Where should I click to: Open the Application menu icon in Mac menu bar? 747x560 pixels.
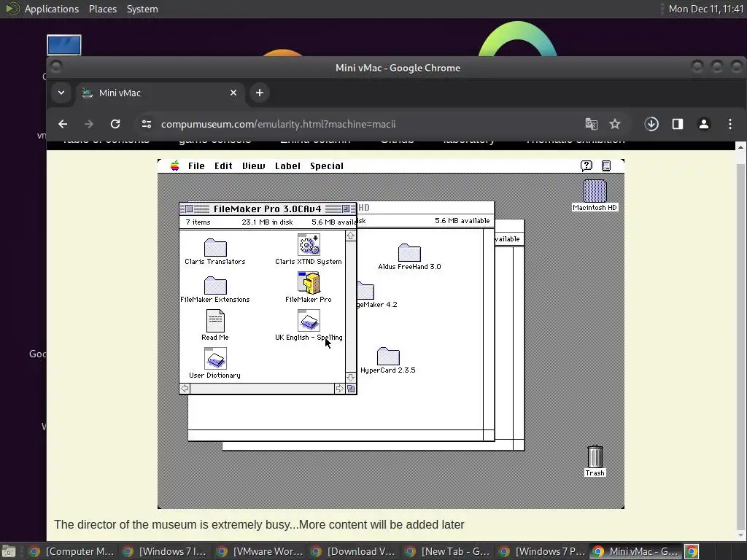pyautogui.click(x=606, y=166)
